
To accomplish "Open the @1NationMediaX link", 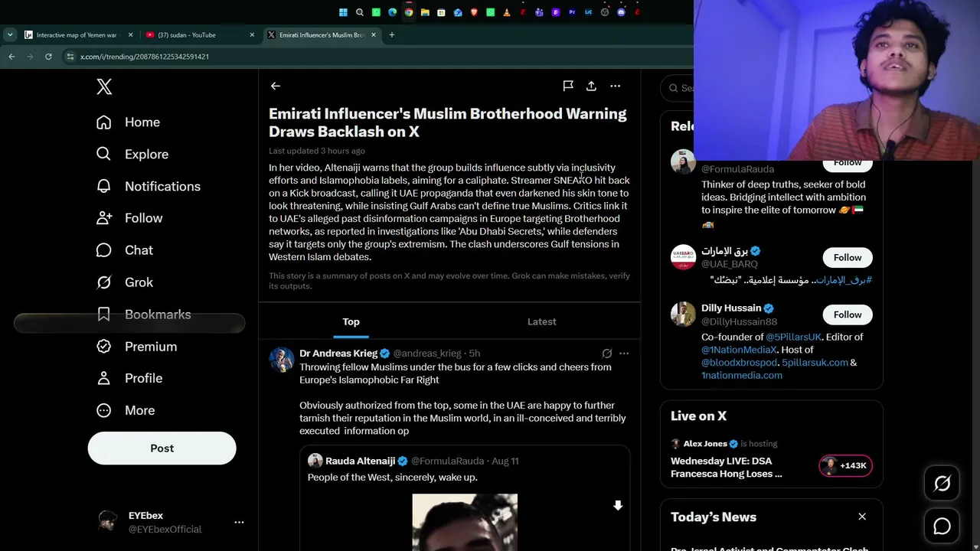I will pos(739,350).
